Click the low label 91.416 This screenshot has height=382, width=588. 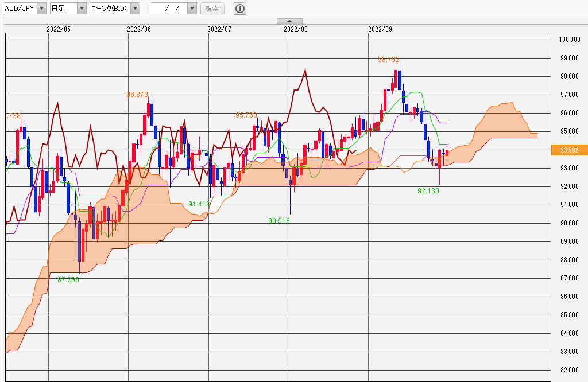[199, 204]
